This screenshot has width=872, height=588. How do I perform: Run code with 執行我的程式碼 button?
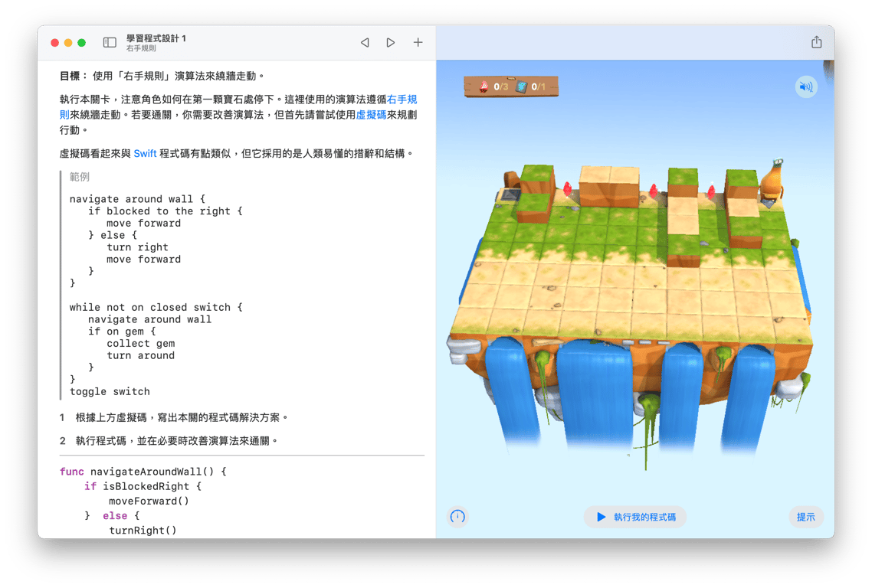635,517
